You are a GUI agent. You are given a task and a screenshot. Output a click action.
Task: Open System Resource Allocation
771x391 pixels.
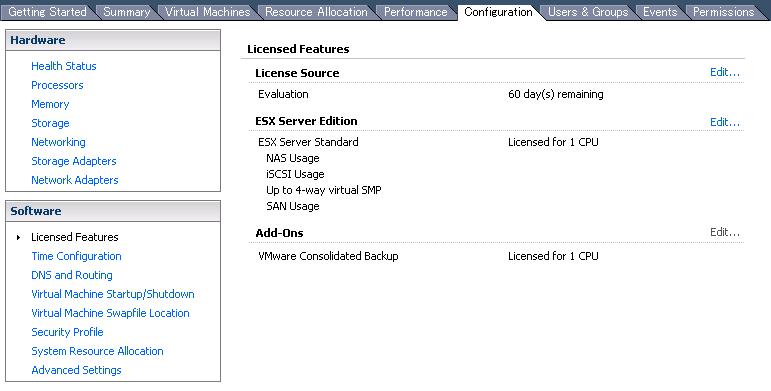click(97, 351)
